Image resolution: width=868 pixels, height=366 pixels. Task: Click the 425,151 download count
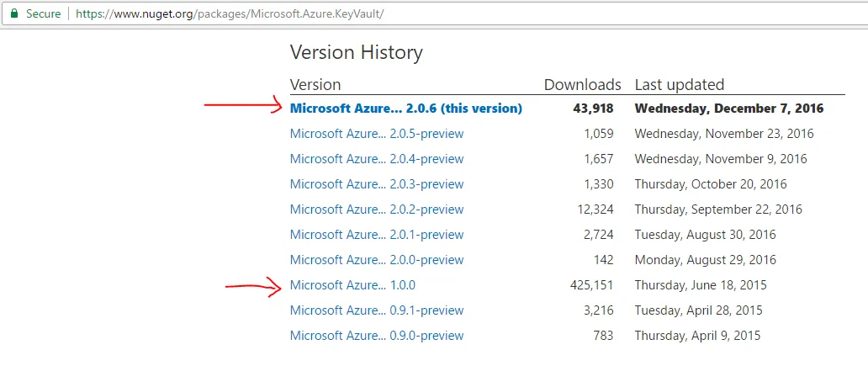click(591, 285)
